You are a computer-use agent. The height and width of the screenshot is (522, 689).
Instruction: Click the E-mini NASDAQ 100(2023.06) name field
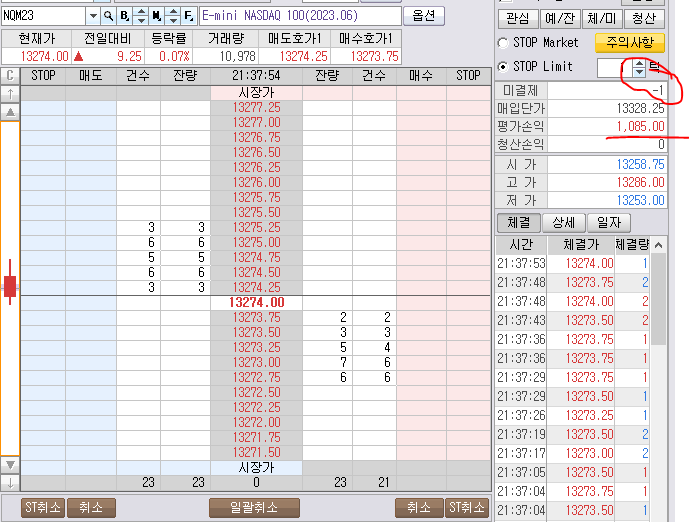(x=301, y=16)
